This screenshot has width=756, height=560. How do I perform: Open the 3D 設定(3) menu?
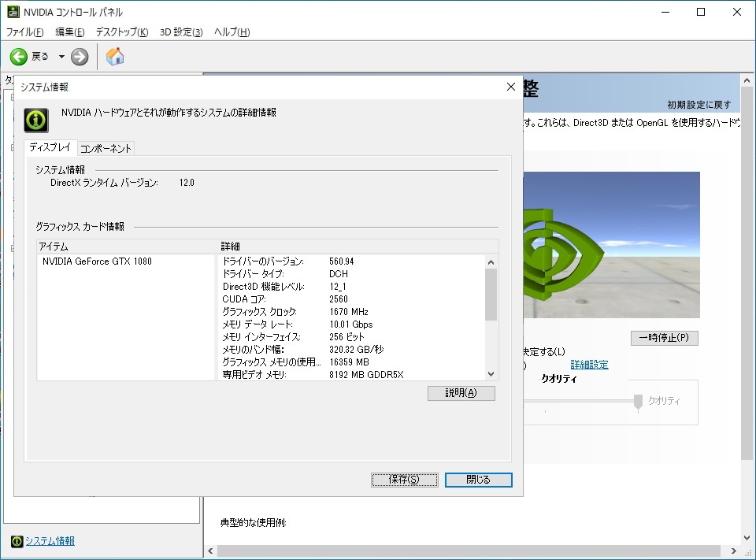181,32
